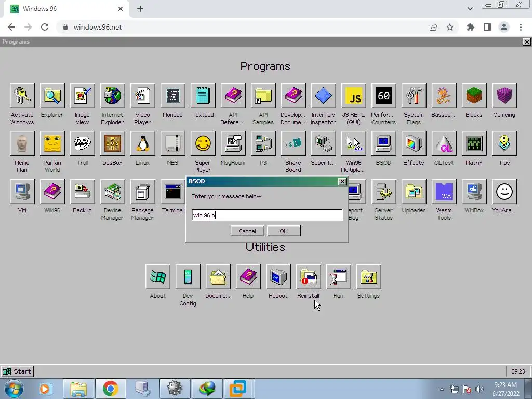
Task: Open the Gameing program icon
Action: (504, 96)
